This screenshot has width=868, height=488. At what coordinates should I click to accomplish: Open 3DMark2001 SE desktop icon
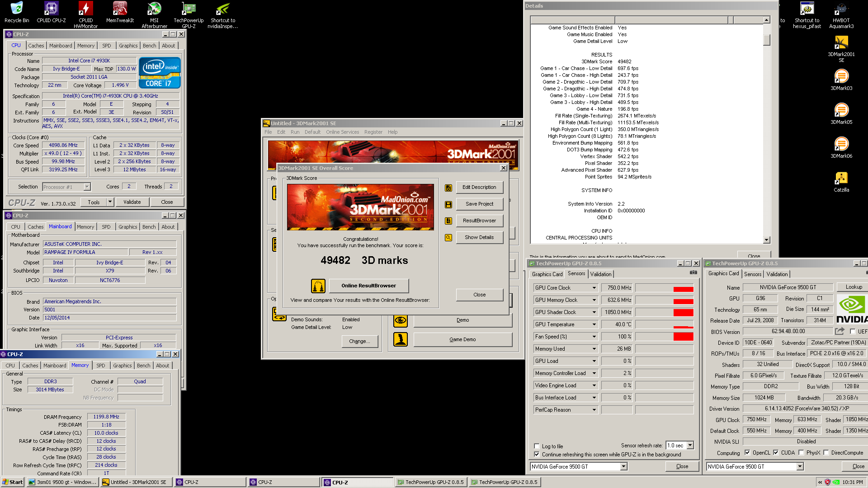tap(841, 49)
